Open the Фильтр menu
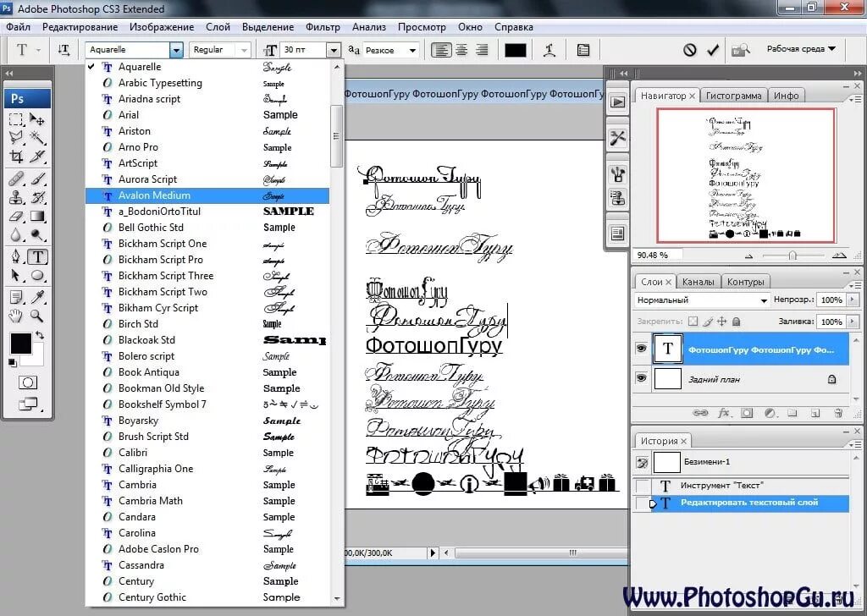This screenshot has height=616, width=867. click(323, 26)
